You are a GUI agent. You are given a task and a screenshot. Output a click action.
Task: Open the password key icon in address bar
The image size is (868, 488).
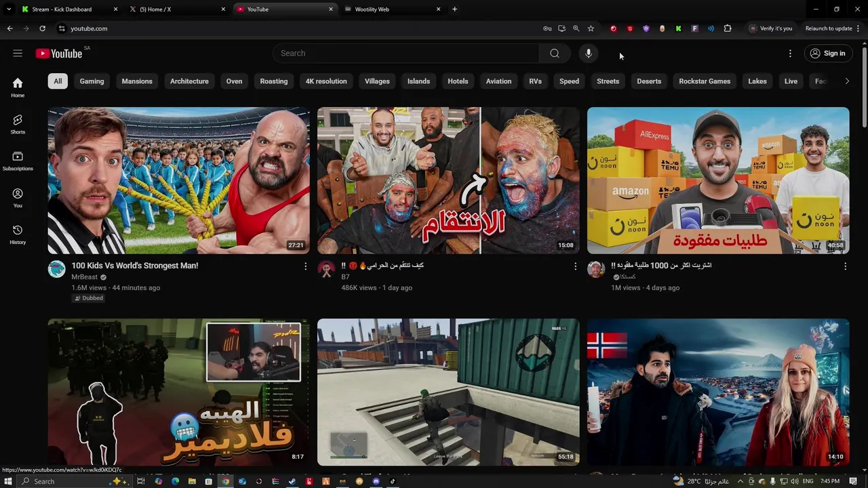[547, 28]
